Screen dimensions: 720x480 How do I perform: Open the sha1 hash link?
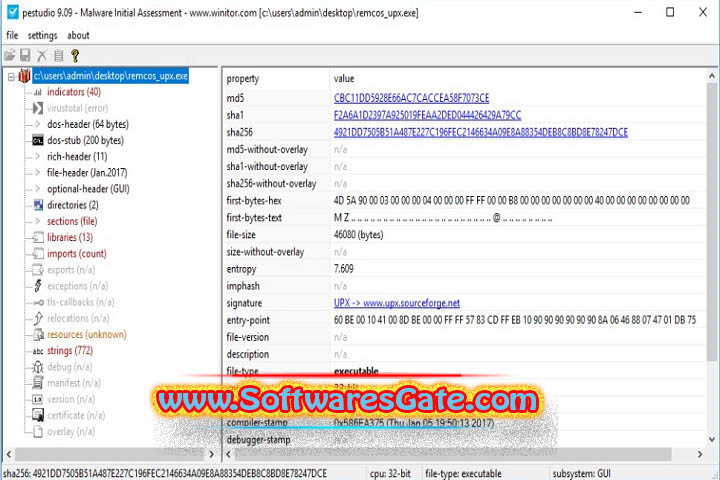427,115
